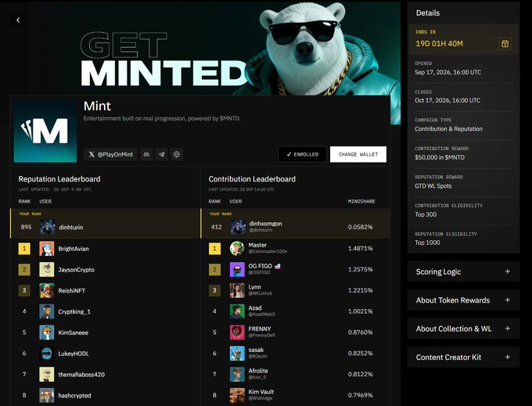The image size is (532, 406).
Task: Open the @Coinmaster100x handle
Action: coord(268,252)
